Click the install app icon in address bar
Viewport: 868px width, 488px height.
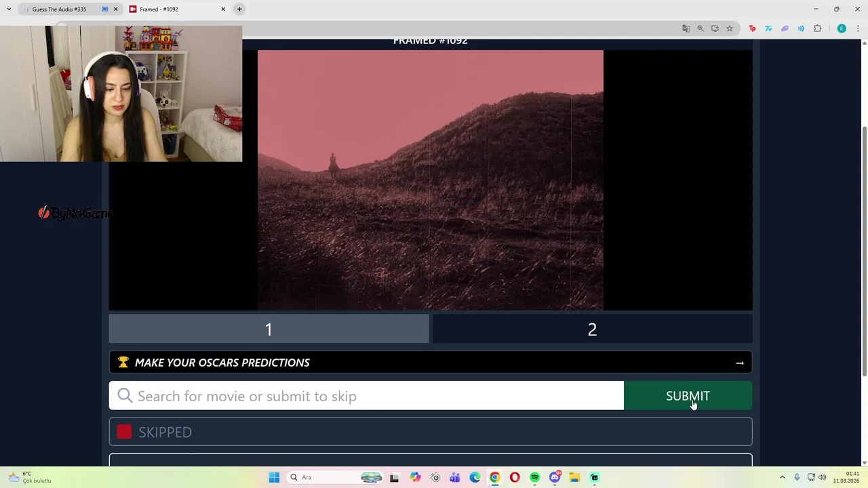coord(715,28)
